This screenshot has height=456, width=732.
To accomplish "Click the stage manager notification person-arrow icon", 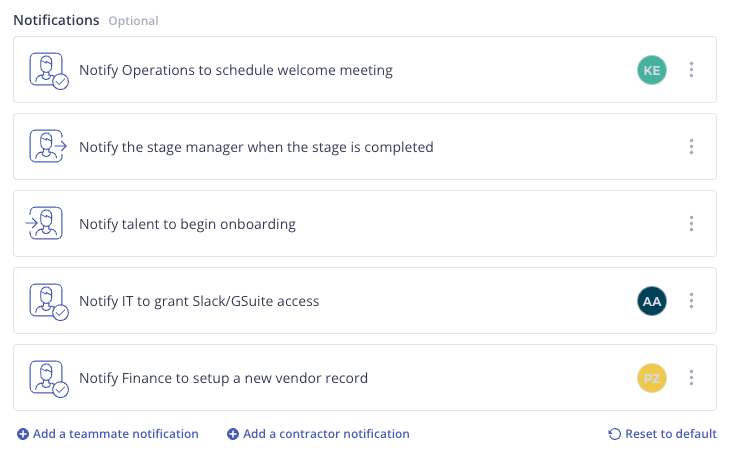I will click(x=48, y=147).
